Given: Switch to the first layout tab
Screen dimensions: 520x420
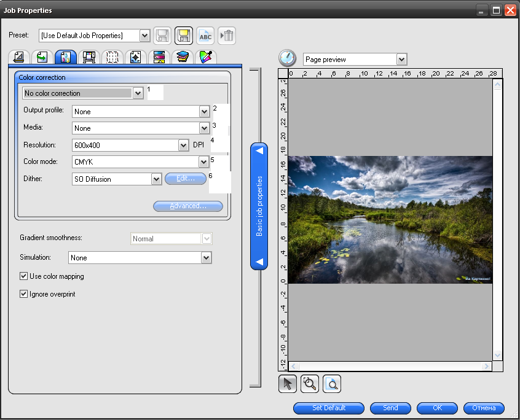Looking at the screenshot, I should 19,57.
